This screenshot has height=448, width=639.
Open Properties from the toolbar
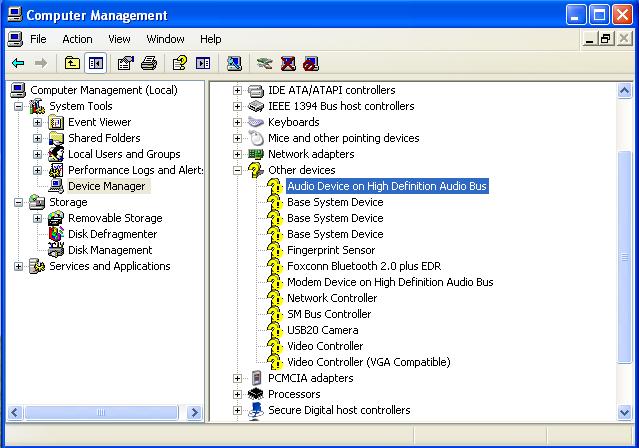tap(126, 63)
